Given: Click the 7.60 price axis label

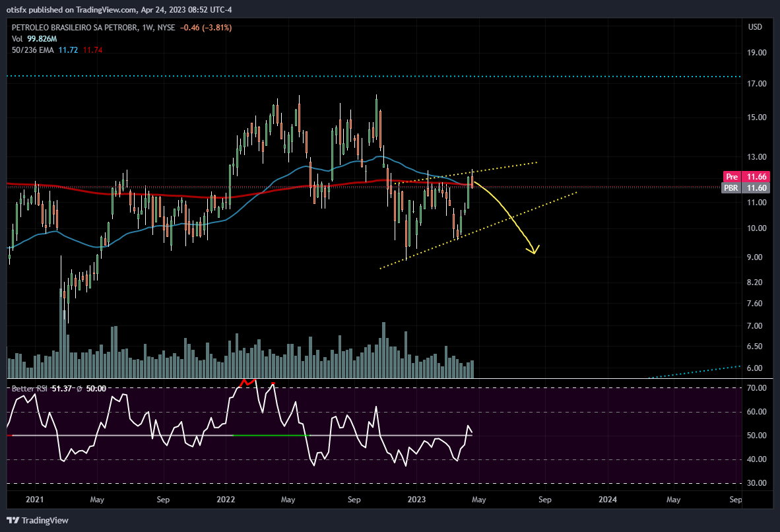Looking at the screenshot, I should tap(755, 303).
